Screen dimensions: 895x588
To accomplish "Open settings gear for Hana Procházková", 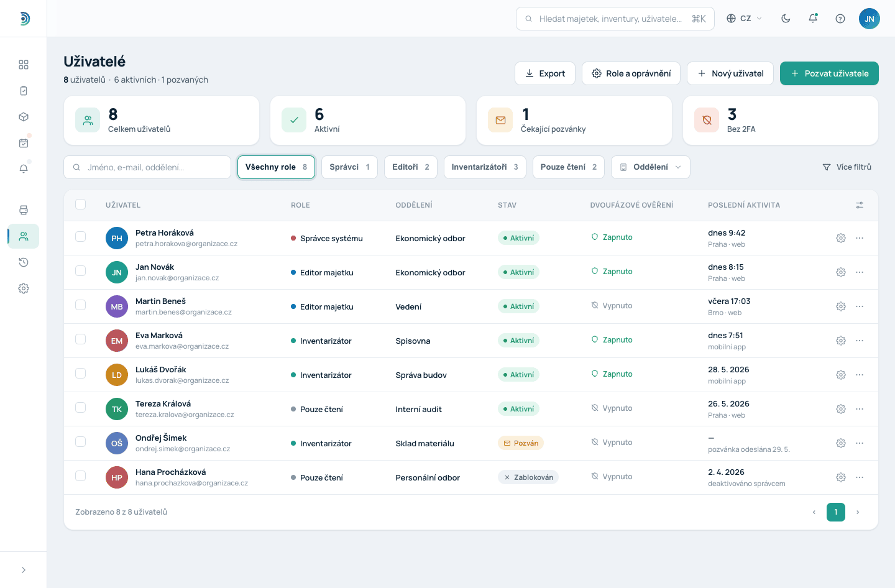I will tap(841, 477).
